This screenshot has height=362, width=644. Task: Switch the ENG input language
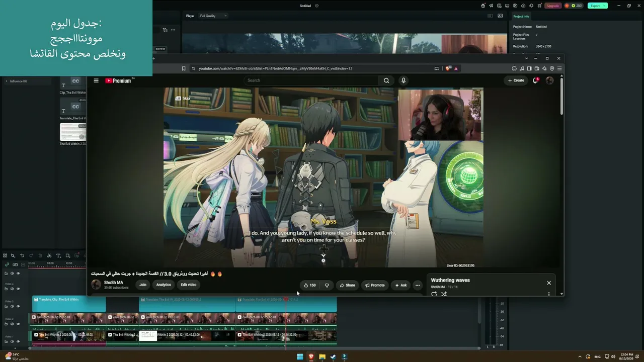point(597,357)
